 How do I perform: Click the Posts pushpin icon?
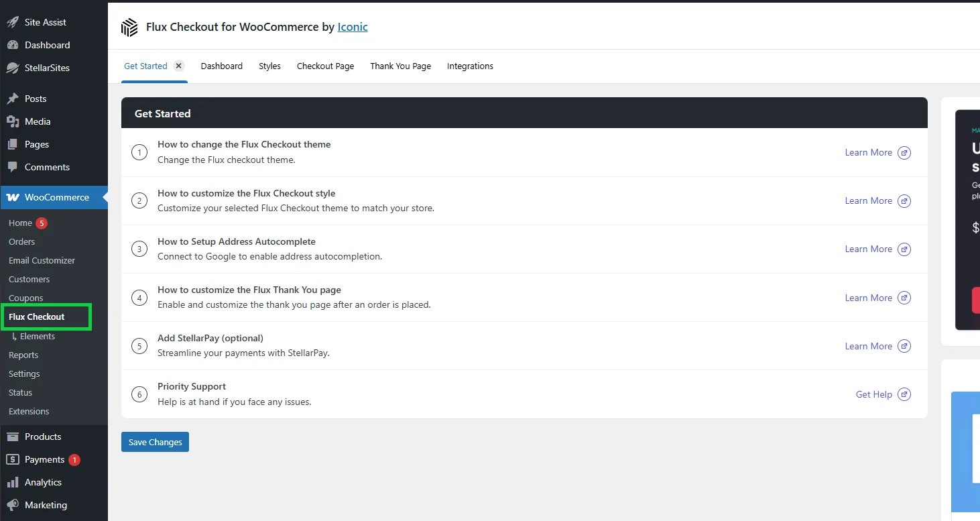point(12,99)
